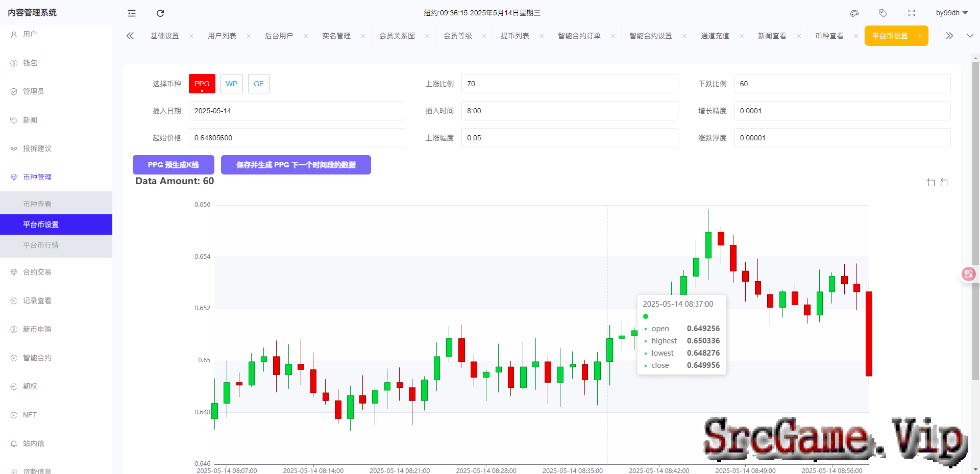Screen dimensions: 980x474
Task: Expand the 记录查看 sidebar menu
Action: 56,301
